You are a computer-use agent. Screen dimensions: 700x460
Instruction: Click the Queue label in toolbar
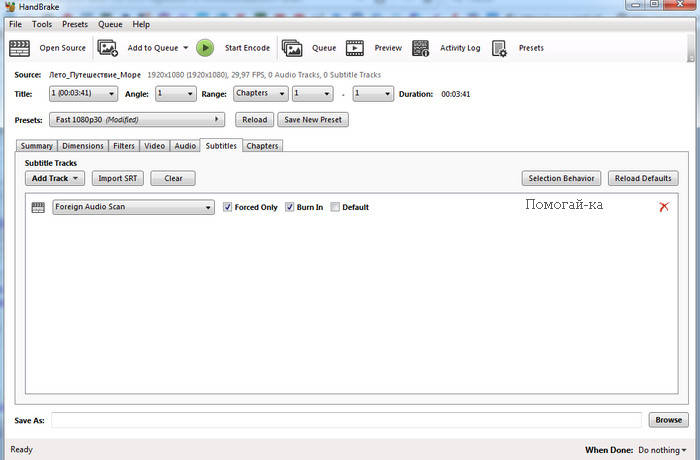click(324, 48)
